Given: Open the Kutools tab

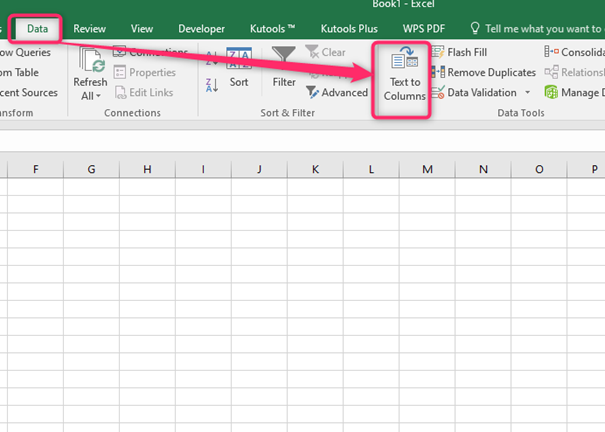Looking at the screenshot, I should pos(272,29).
